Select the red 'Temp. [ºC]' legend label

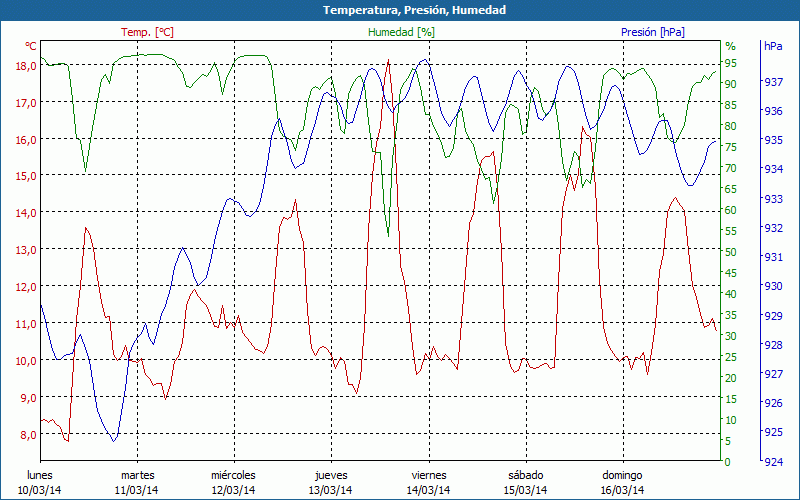tap(147, 32)
